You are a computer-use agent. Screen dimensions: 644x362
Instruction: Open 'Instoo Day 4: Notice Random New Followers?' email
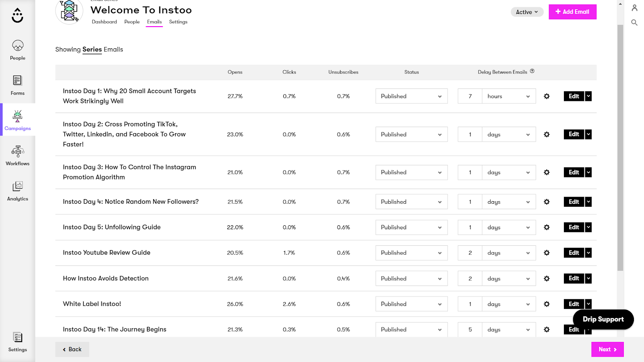pyautogui.click(x=131, y=202)
